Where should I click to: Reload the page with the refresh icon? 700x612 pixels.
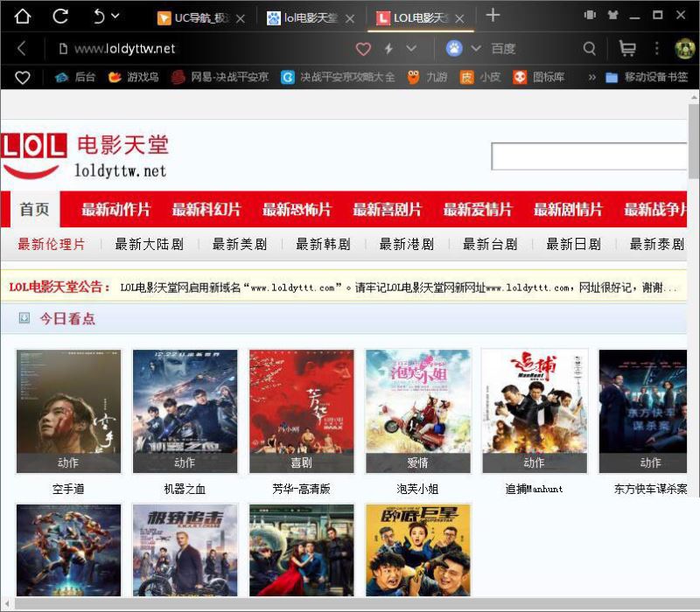tap(60, 17)
